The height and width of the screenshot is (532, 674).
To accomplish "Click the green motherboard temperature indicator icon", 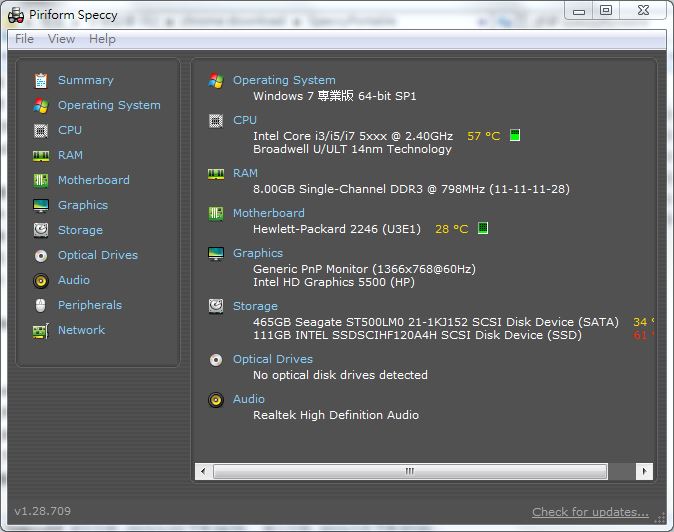I will [483, 228].
